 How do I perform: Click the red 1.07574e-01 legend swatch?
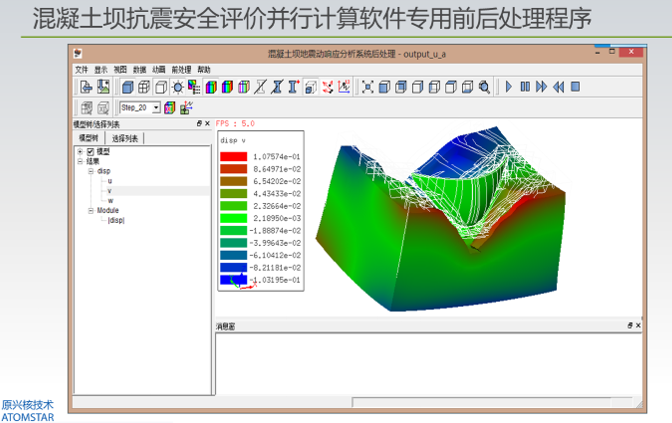pos(234,156)
